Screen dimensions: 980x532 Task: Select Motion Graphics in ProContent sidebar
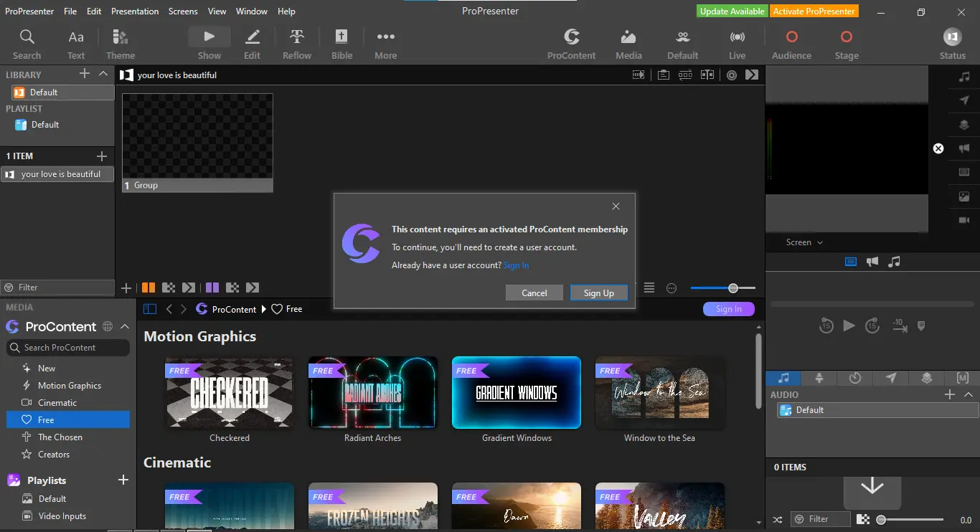(x=68, y=386)
